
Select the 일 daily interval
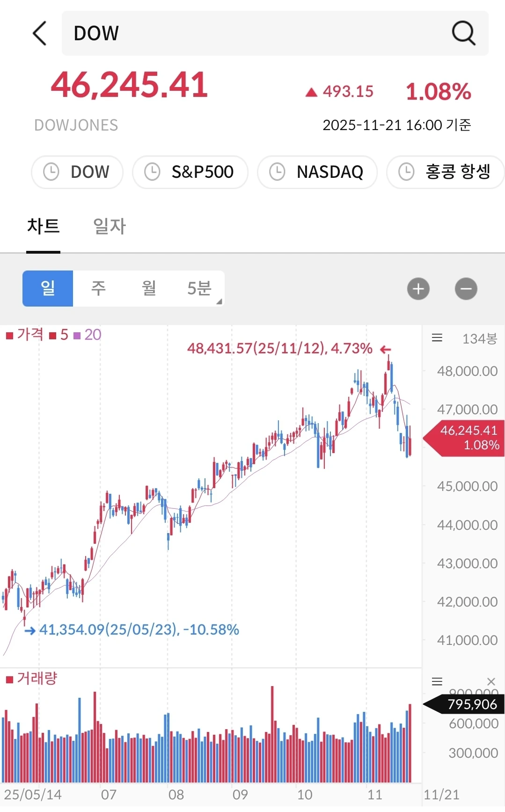[48, 288]
